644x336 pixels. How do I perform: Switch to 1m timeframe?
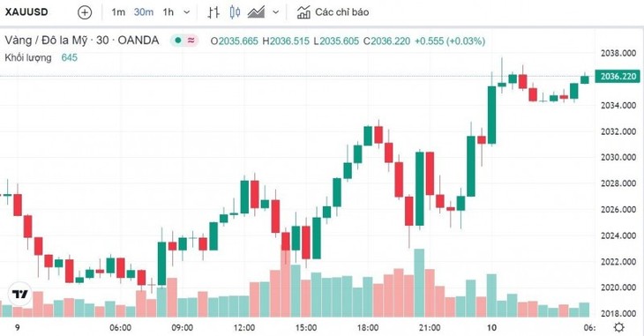[118, 12]
